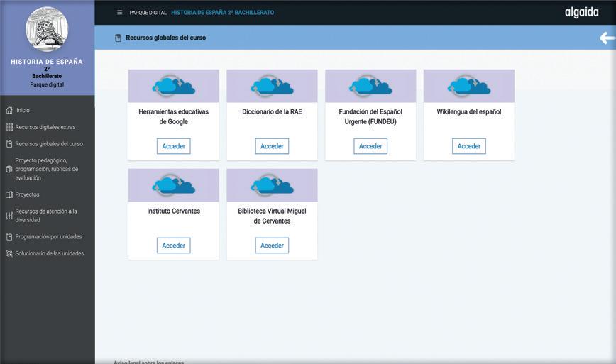Click Acceder under Instituto Cervantes
This screenshot has width=616, height=364.
point(173,246)
